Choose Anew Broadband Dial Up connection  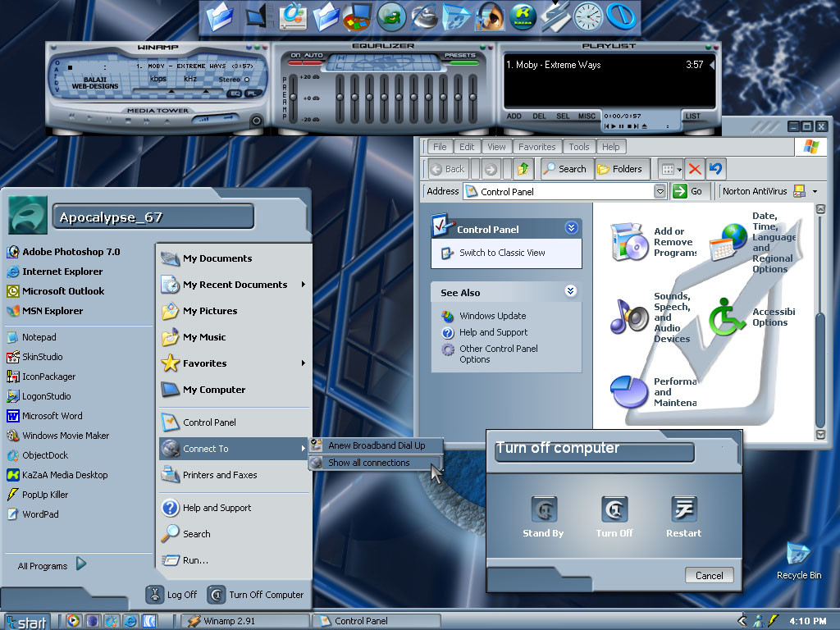[x=376, y=445]
